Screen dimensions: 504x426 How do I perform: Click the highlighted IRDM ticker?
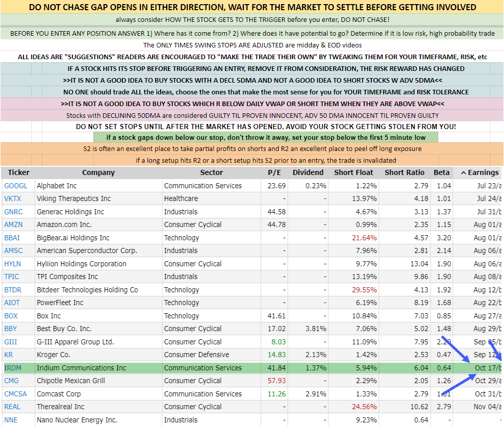(x=14, y=368)
